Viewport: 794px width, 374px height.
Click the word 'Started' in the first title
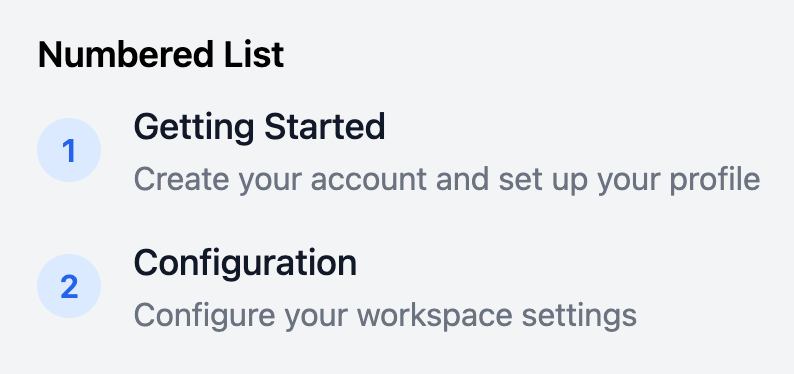(325, 127)
